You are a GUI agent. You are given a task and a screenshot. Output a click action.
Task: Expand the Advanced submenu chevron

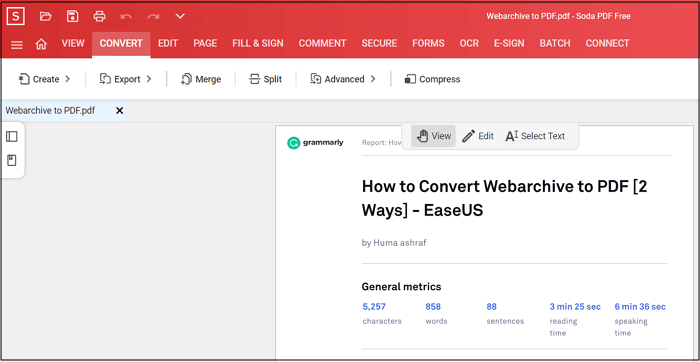pyautogui.click(x=373, y=79)
